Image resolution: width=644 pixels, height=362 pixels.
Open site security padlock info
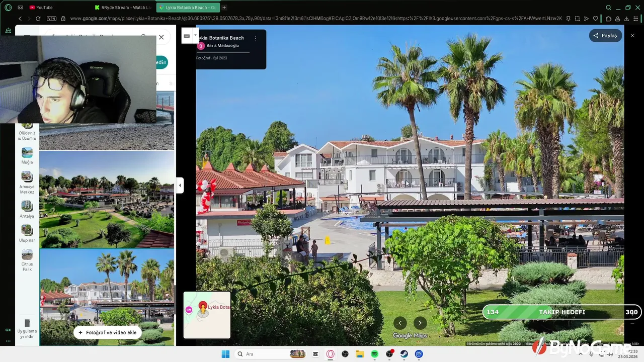pyautogui.click(x=63, y=19)
